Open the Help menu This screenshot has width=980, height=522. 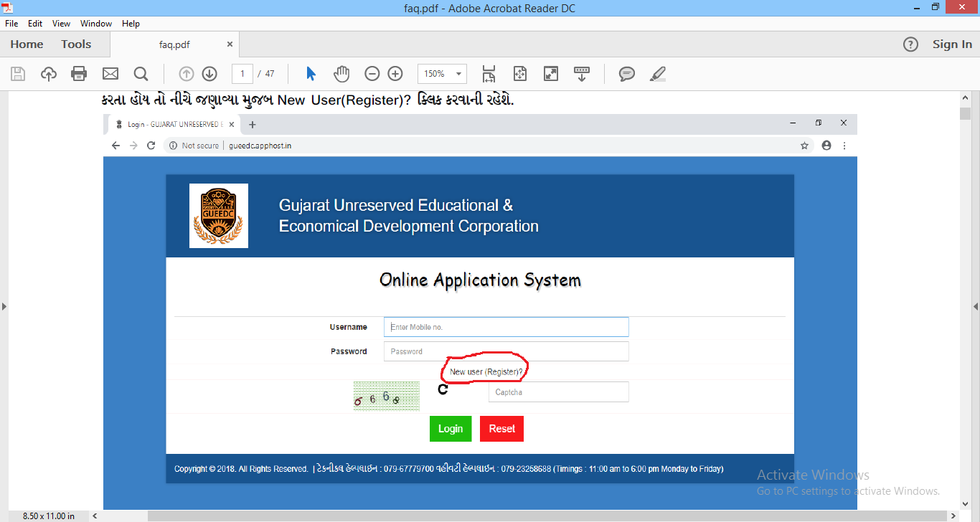point(131,23)
